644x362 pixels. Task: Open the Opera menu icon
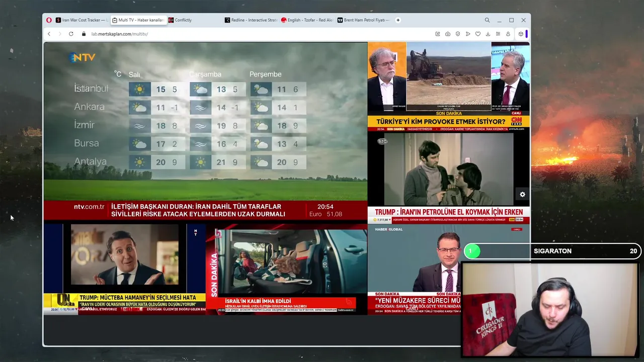point(49,20)
